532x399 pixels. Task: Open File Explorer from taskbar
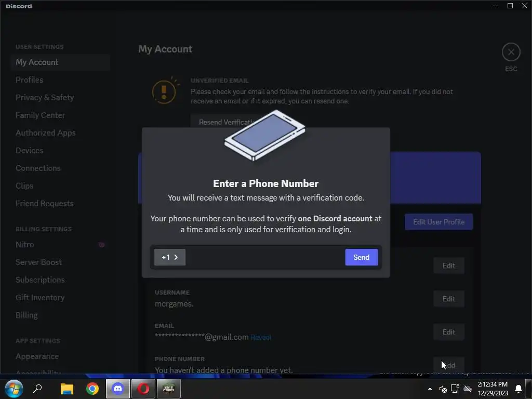[67, 389]
